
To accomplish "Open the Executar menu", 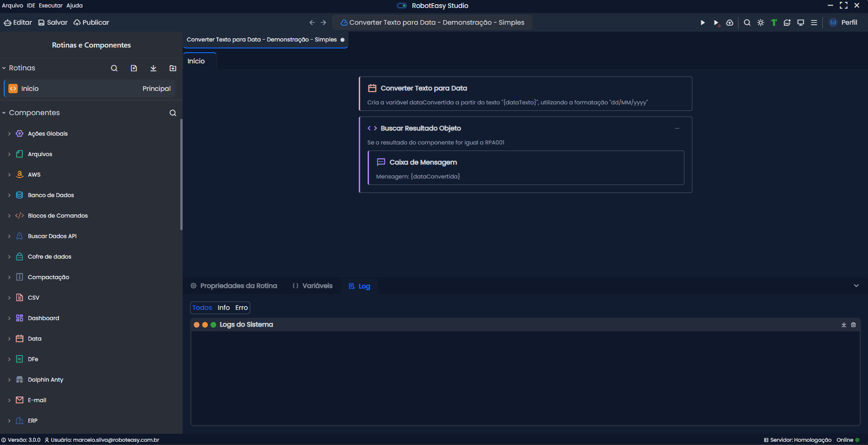I will coord(50,6).
